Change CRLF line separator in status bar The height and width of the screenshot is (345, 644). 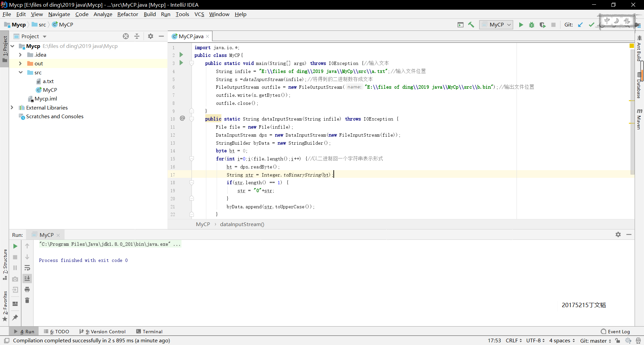(514, 340)
